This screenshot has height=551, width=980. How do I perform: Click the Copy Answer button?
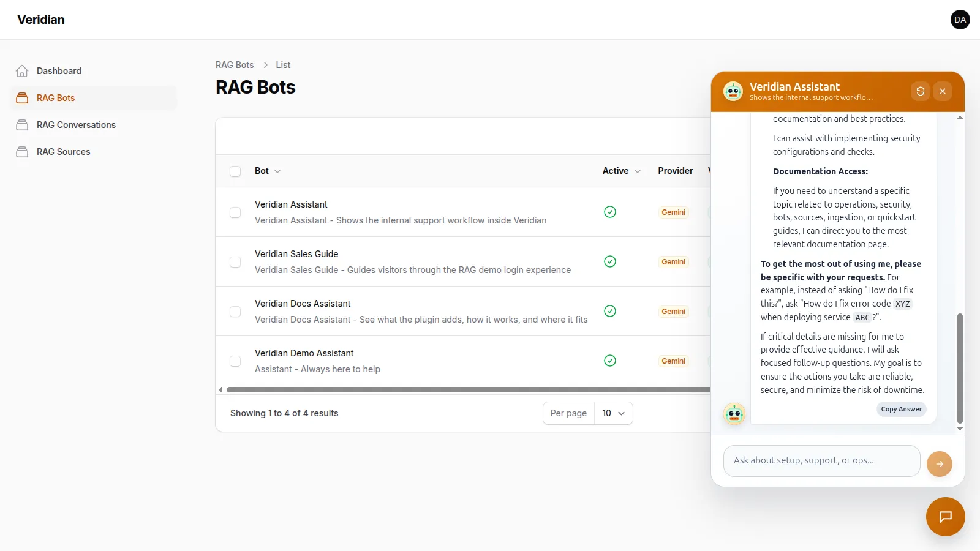(x=901, y=409)
